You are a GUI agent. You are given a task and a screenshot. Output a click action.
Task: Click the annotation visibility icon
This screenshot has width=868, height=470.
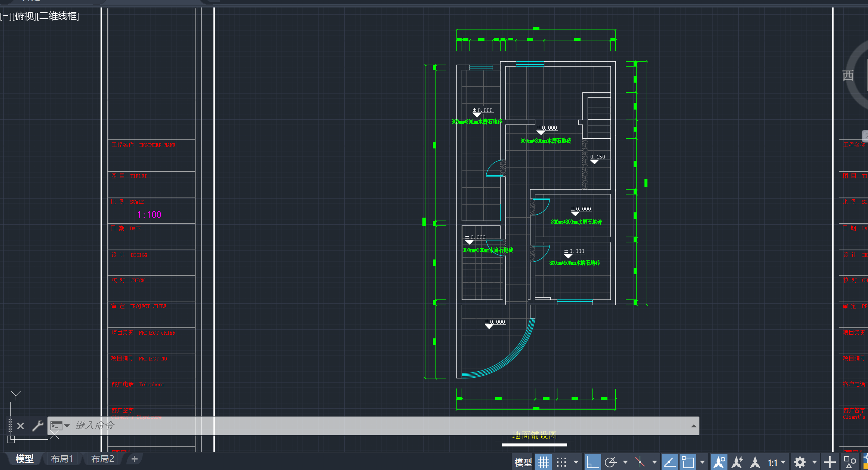click(x=719, y=463)
